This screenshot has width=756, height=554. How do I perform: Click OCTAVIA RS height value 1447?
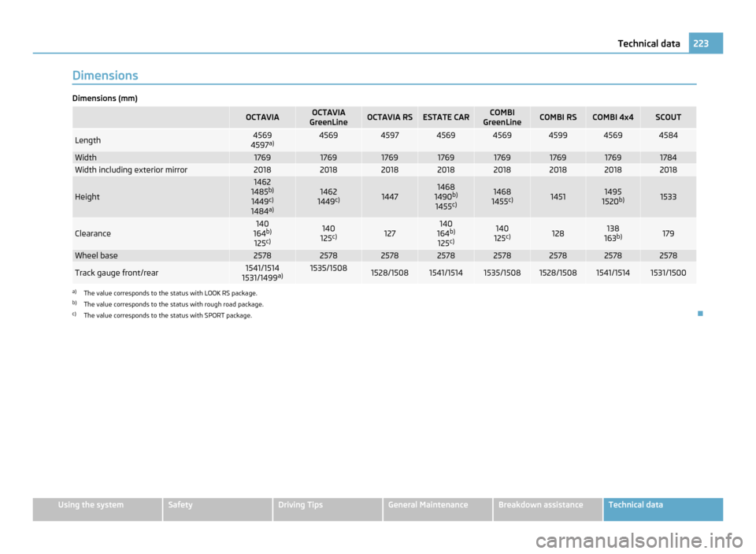click(x=390, y=197)
